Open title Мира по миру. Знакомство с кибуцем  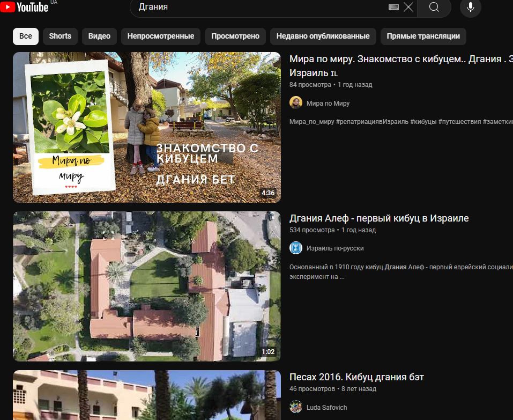click(x=401, y=66)
